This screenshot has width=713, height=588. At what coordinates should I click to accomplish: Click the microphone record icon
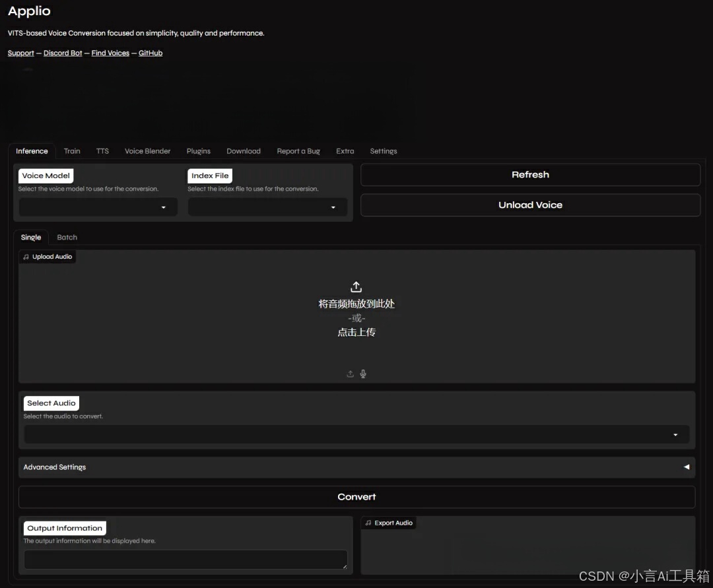[363, 374]
